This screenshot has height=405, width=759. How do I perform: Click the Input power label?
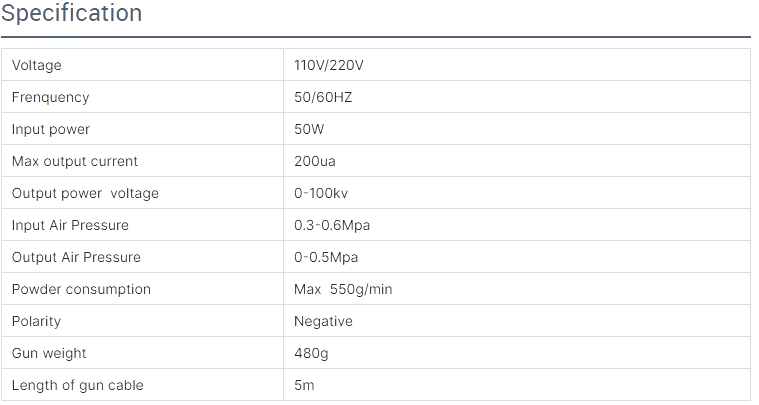(51, 129)
